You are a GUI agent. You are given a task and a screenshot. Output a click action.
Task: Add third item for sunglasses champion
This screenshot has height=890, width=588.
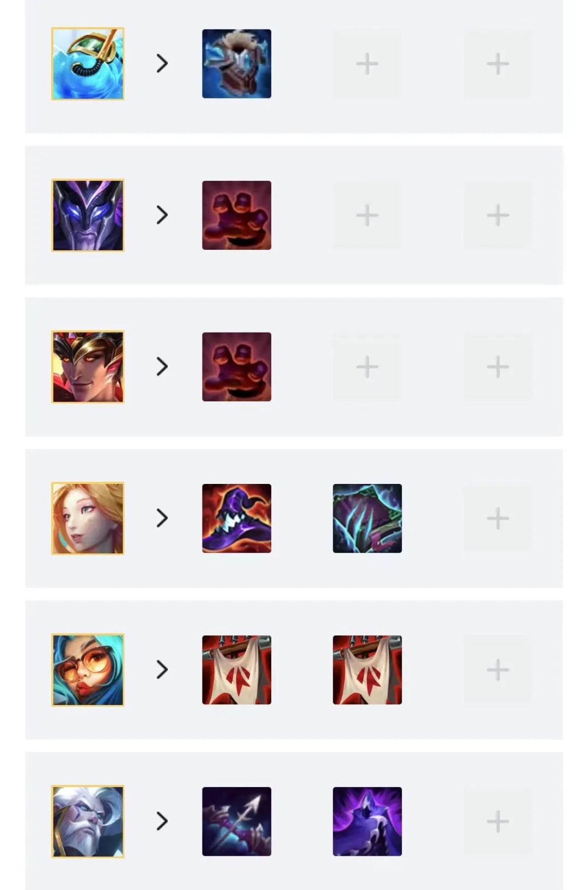coord(498,670)
